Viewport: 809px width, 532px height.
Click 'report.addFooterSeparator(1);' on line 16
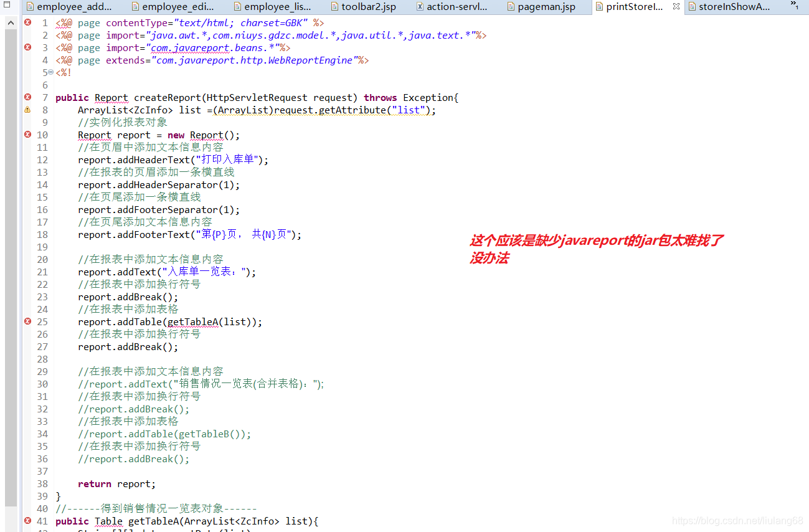point(159,210)
